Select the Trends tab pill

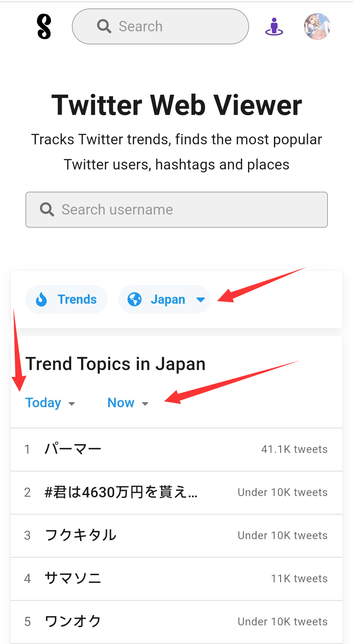point(66,299)
